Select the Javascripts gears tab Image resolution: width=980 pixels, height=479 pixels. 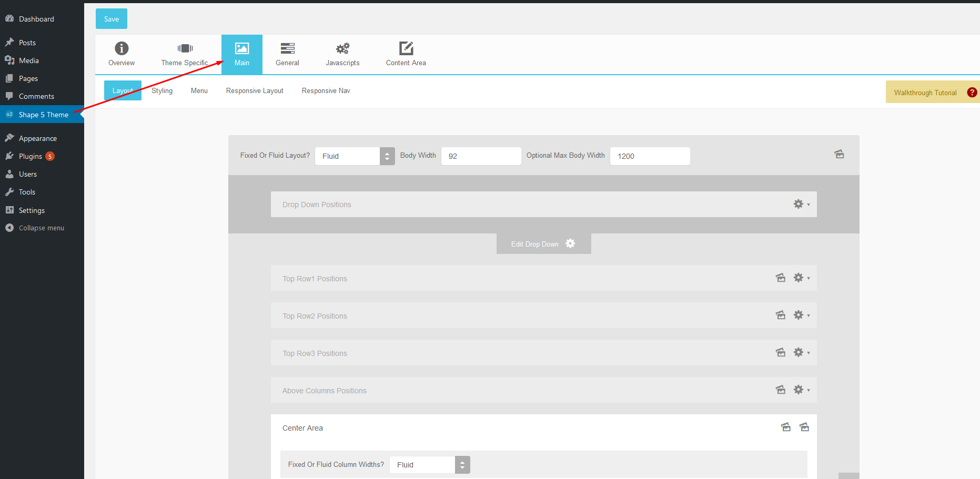342,54
